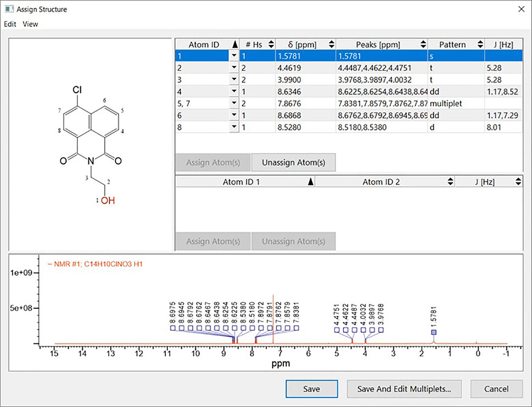This screenshot has width=532, height=407.
Task: Open the View menu
Action: pyautogui.click(x=30, y=24)
